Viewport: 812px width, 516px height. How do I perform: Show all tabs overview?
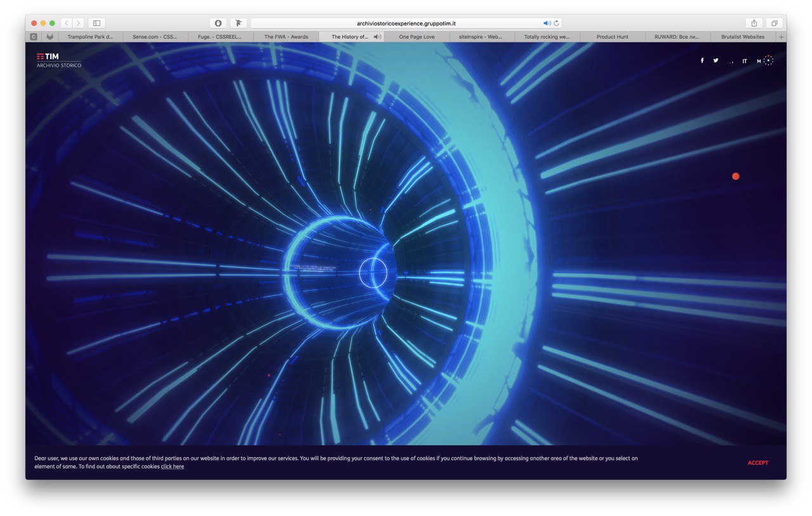tap(774, 23)
